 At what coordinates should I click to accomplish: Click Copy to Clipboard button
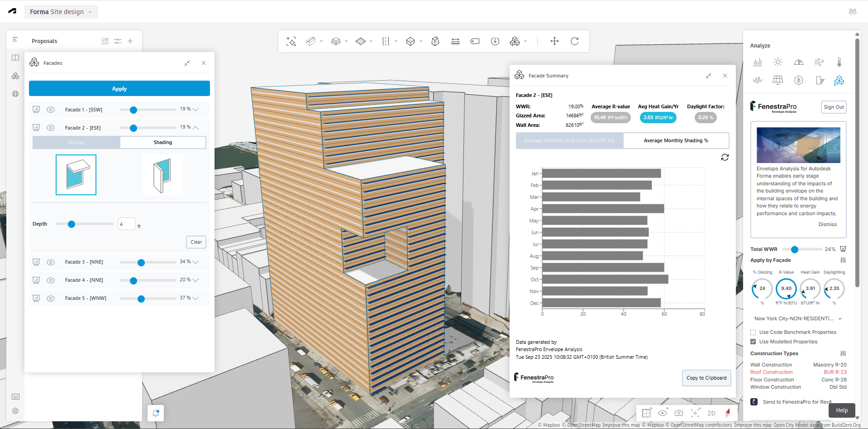(706, 378)
